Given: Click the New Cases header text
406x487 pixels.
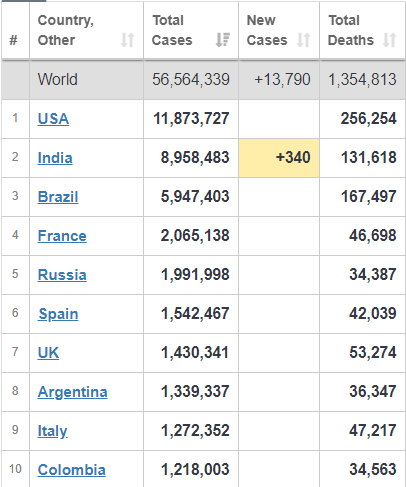Looking at the screenshot, I should click(267, 30).
